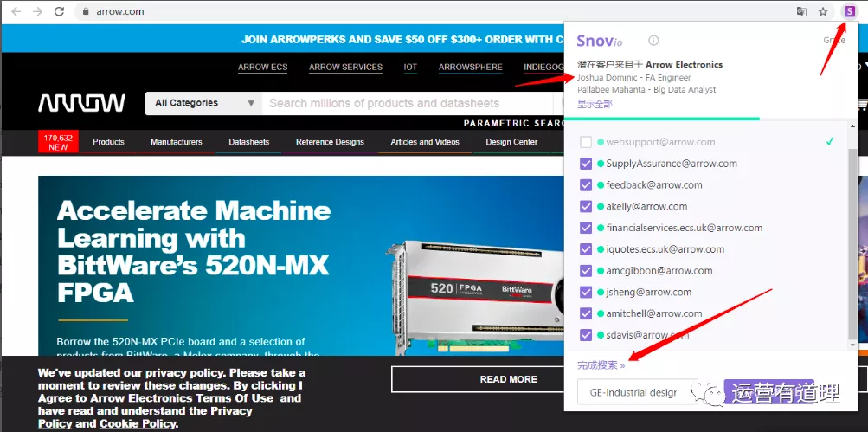
Task: Uncheck the SupplyAssurance@arrow.com checkbox
Action: coord(587,164)
